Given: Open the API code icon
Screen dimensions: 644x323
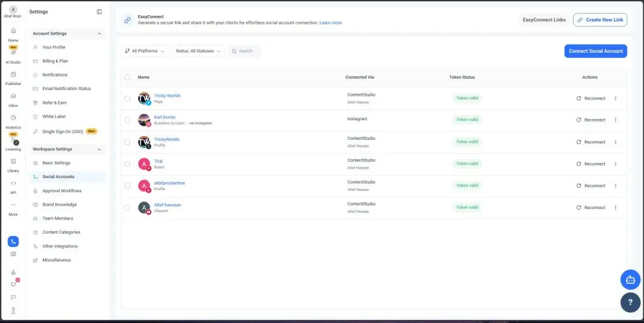Looking at the screenshot, I should (x=13, y=183).
